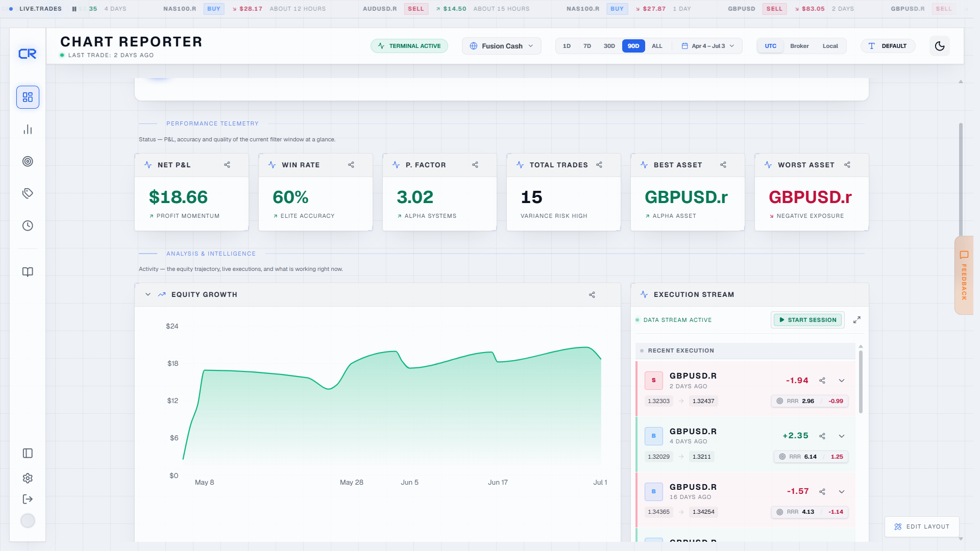Screen dimensions: 980x551
Task: Share the Net P&L card
Action: pyautogui.click(x=227, y=165)
